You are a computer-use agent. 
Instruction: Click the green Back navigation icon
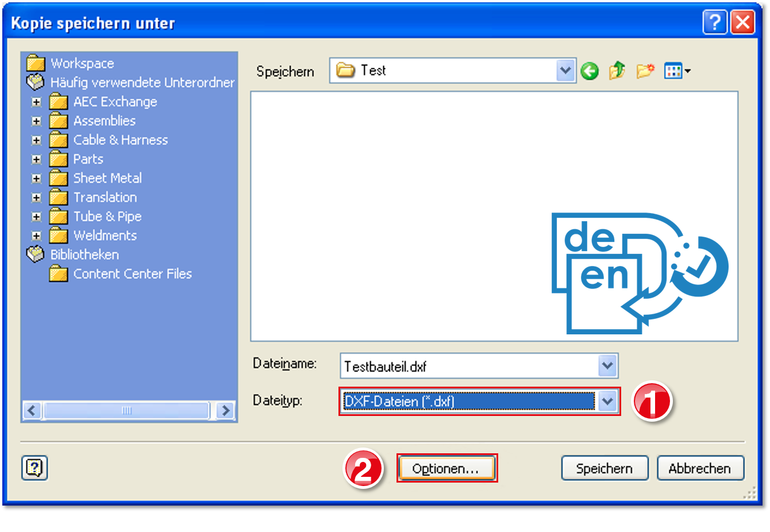click(589, 71)
